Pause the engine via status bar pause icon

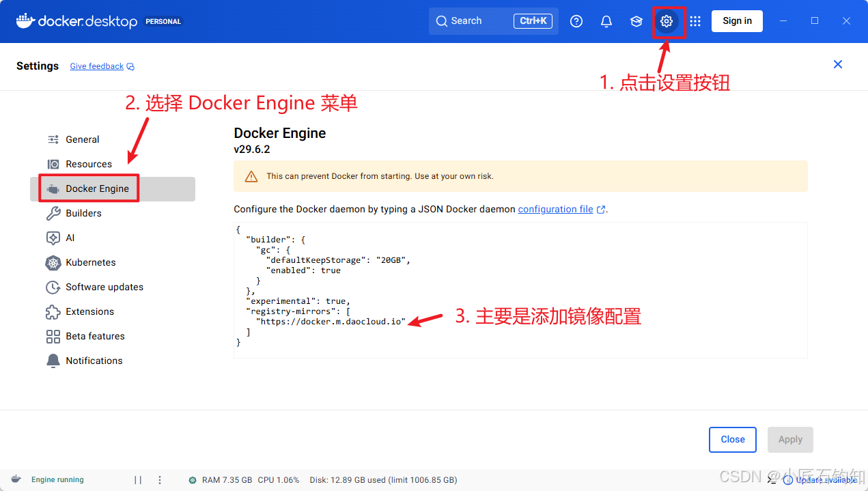pos(138,480)
